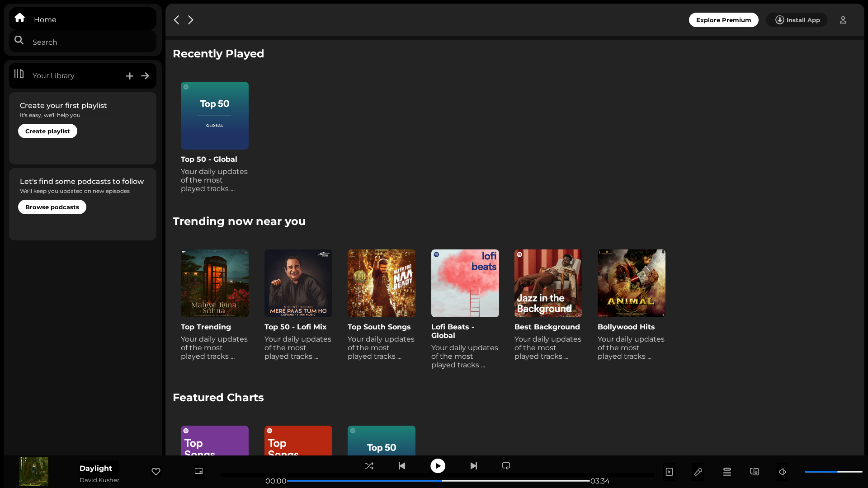Add new playlist with plus icon
Image resolution: width=868 pixels, height=488 pixels.
pos(130,76)
